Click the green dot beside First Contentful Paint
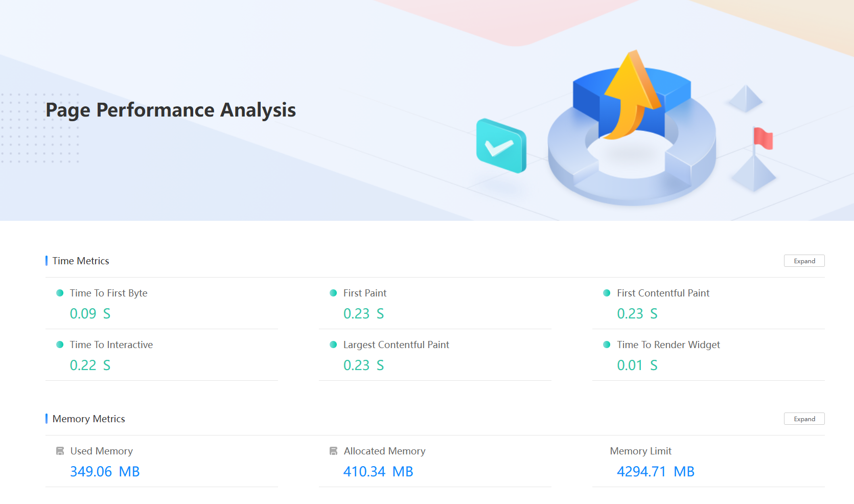The image size is (854, 504). coord(607,293)
